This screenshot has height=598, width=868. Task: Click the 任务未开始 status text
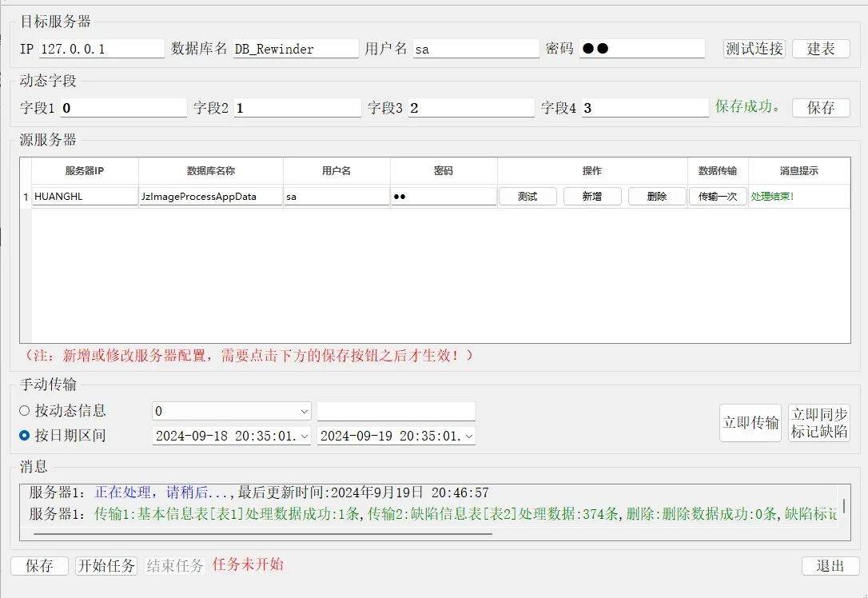(248, 564)
